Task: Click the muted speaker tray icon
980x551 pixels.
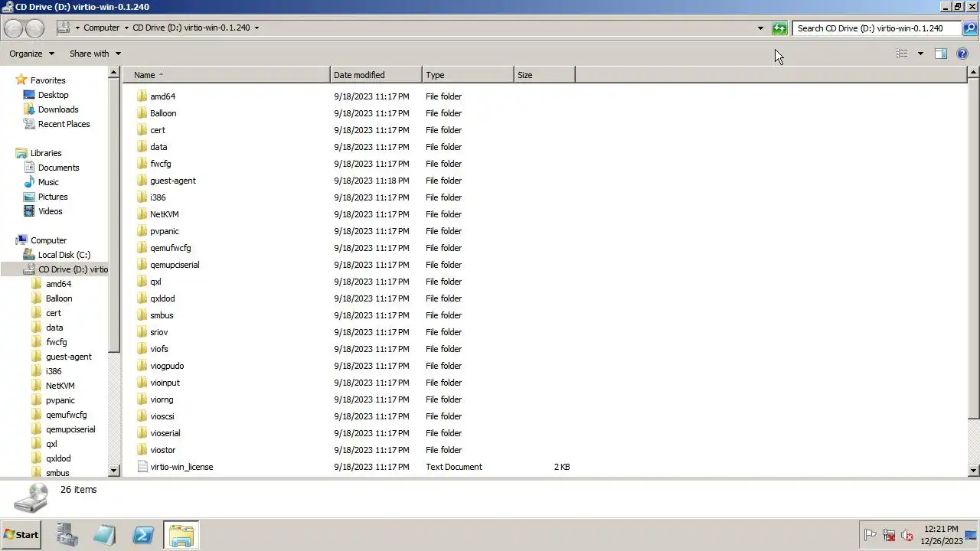Action: click(x=907, y=536)
